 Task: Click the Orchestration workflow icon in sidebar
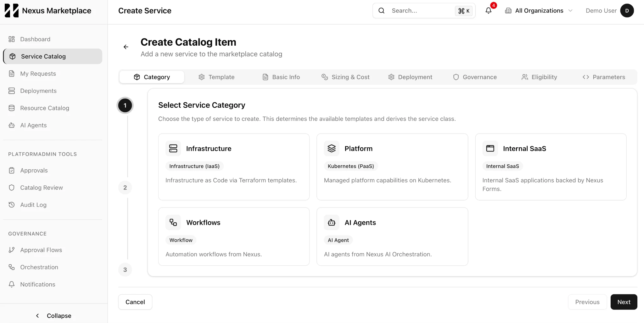12,267
